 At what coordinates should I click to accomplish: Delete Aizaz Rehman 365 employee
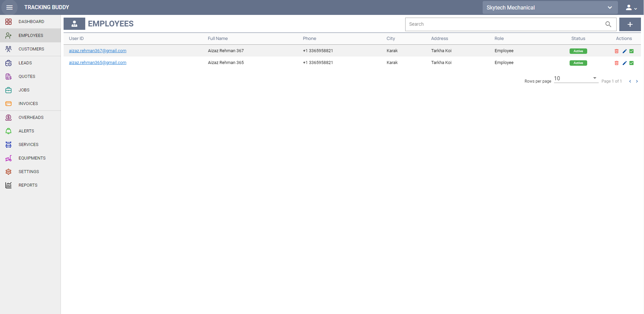click(x=617, y=63)
